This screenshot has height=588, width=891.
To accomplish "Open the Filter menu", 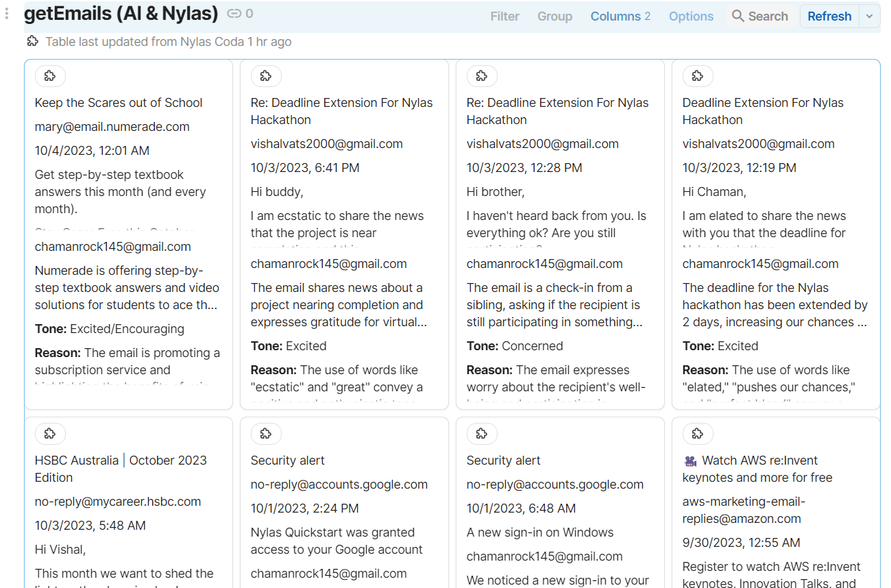I will [504, 16].
